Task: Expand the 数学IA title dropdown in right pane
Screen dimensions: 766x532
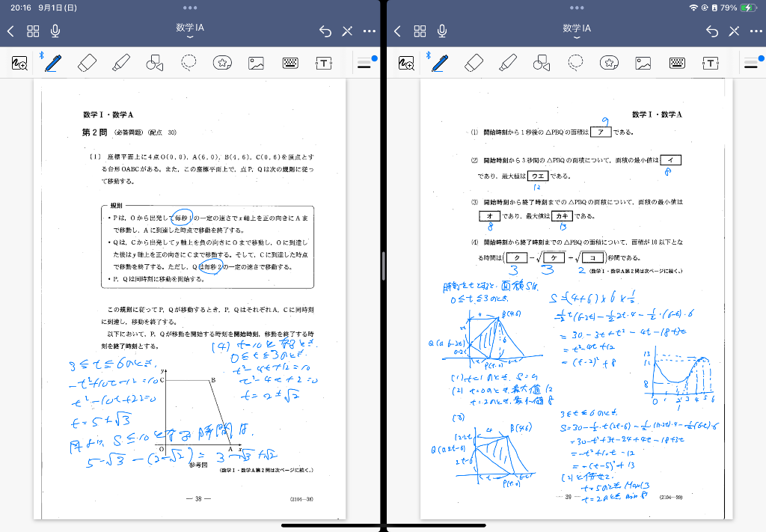Action: (x=577, y=31)
